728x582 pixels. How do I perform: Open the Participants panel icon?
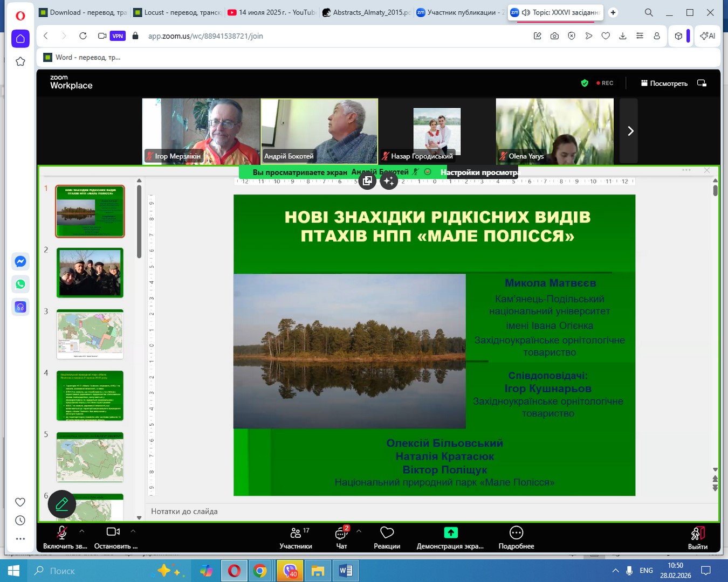296,533
